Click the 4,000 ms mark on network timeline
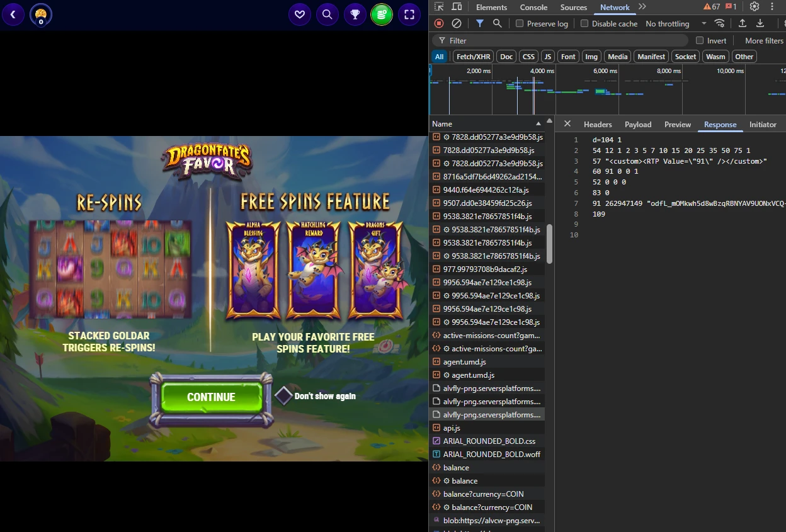Screen dimensions: 786x532 542,71
